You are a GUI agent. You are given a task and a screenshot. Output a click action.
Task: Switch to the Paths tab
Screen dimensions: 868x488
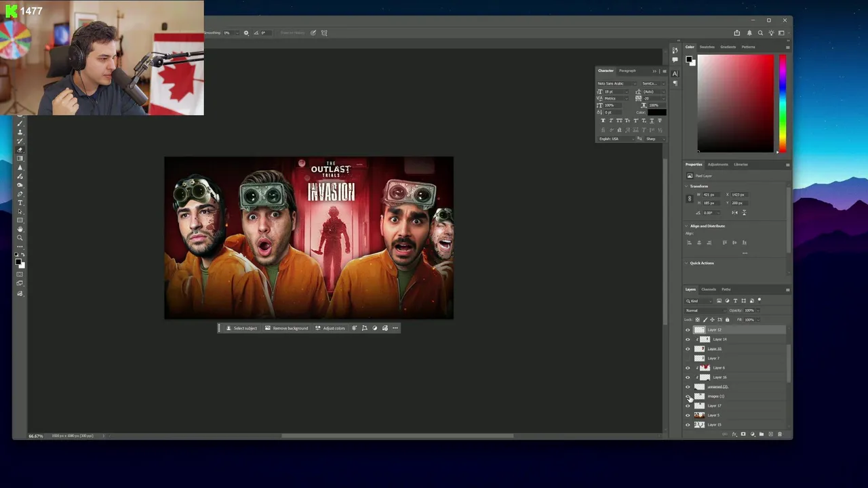726,289
